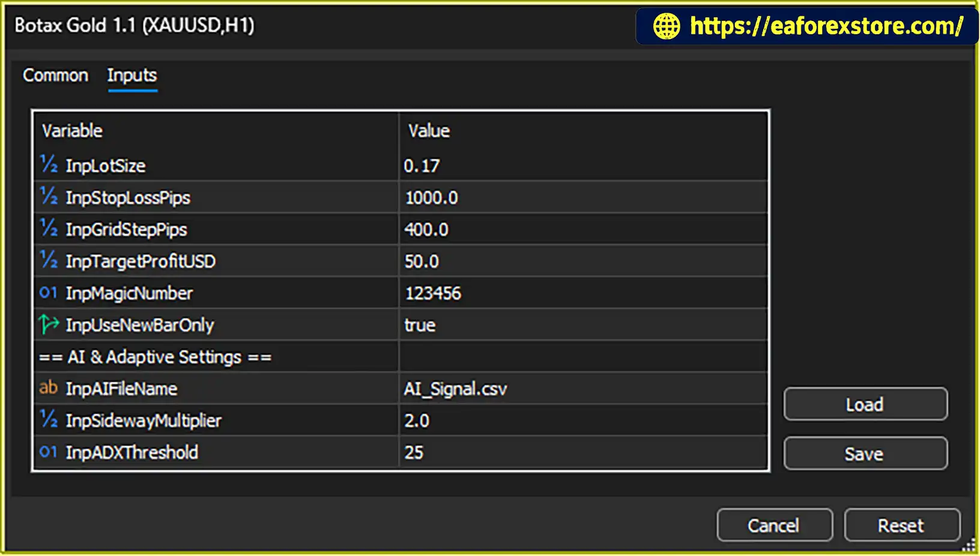The width and height of the screenshot is (980, 556).
Task: Toggle the InpUseNewBarOnly true value
Action: pyautogui.click(x=583, y=325)
